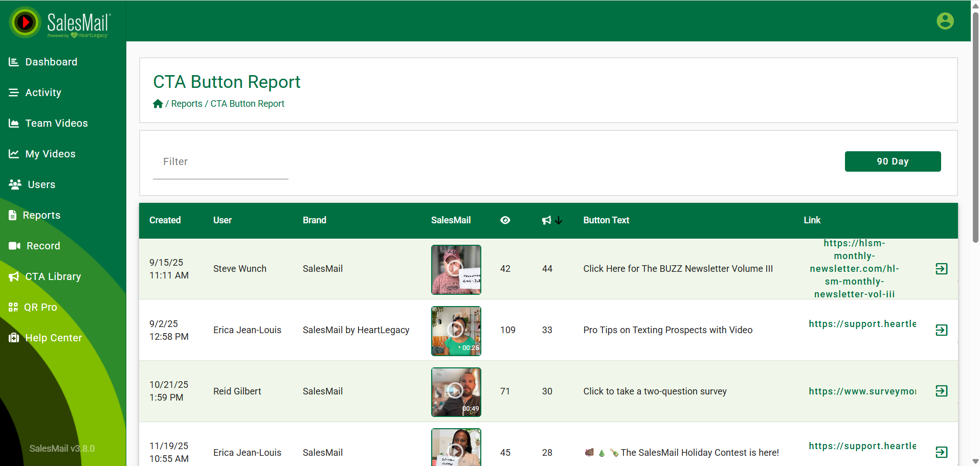Sort table by Created column

(165, 220)
